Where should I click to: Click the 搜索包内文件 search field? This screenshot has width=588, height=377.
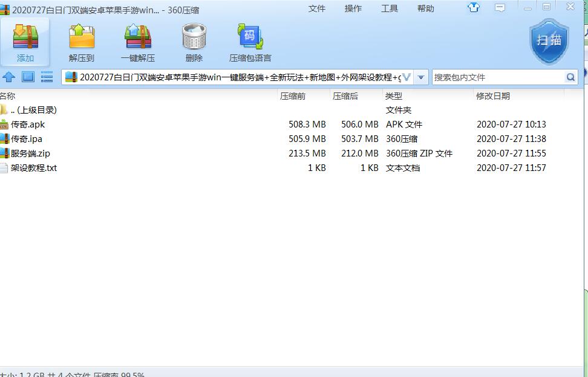click(x=496, y=77)
